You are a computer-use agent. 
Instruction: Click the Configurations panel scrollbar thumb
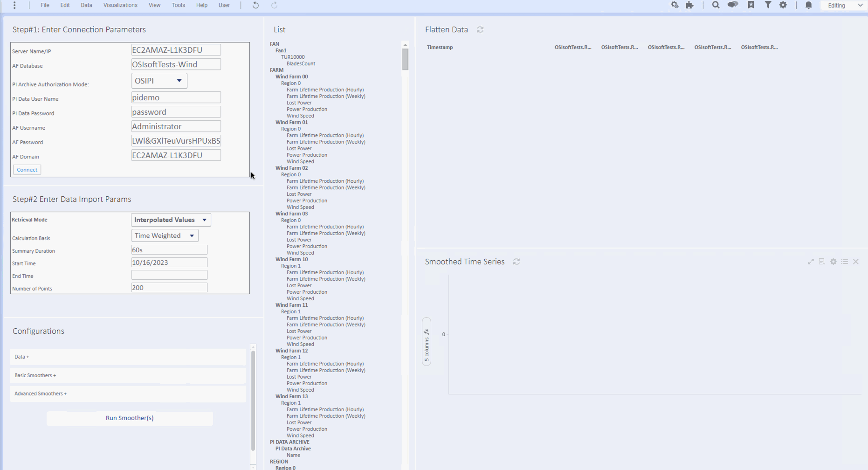pos(253,401)
